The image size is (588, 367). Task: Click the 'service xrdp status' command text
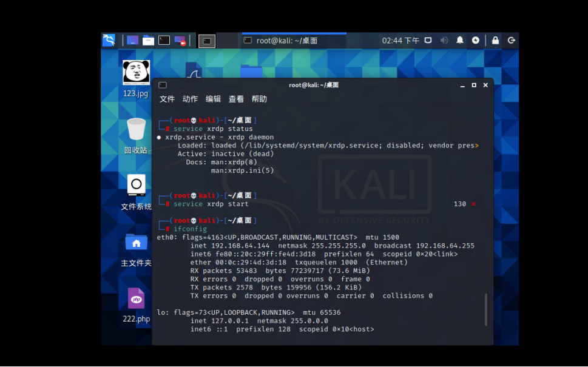tap(213, 129)
